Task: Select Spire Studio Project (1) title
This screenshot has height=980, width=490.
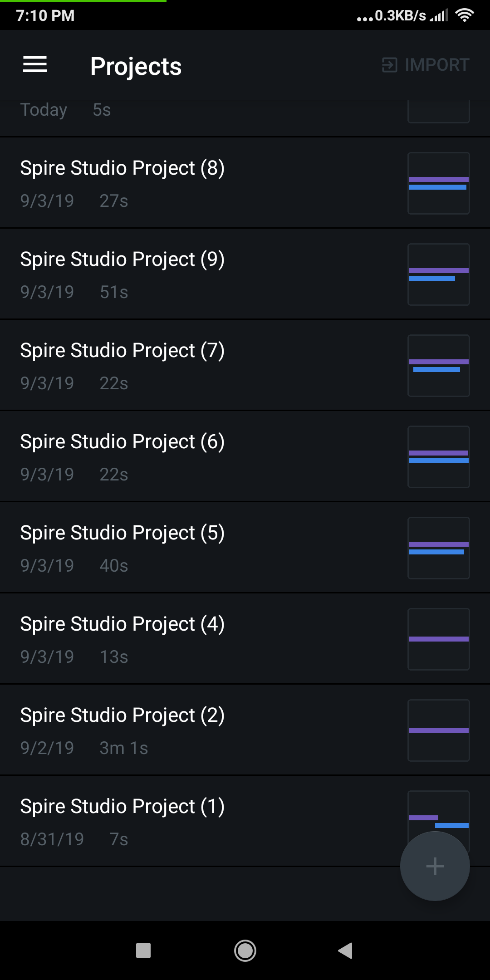Action: pyautogui.click(x=122, y=807)
